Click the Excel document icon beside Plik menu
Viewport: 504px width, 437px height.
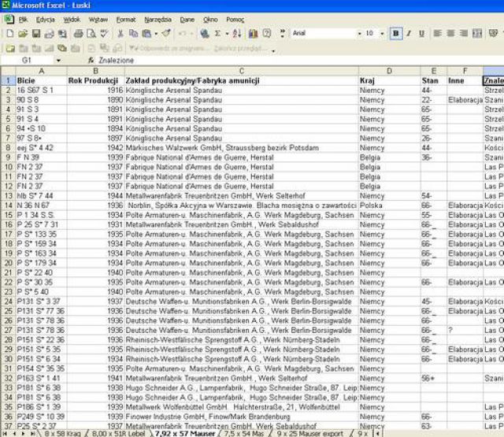point(9,19)
